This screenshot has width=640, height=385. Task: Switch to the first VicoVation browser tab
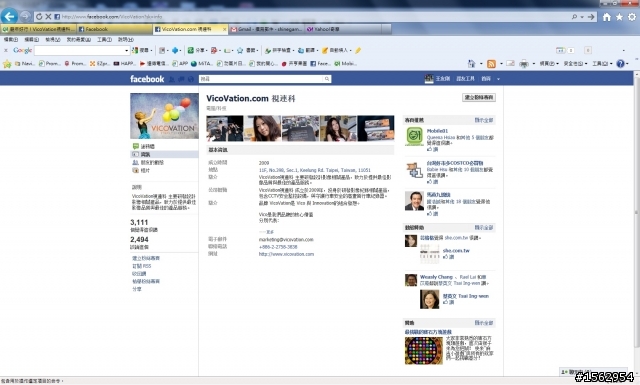pyautogui.click(x=38, y=29)
